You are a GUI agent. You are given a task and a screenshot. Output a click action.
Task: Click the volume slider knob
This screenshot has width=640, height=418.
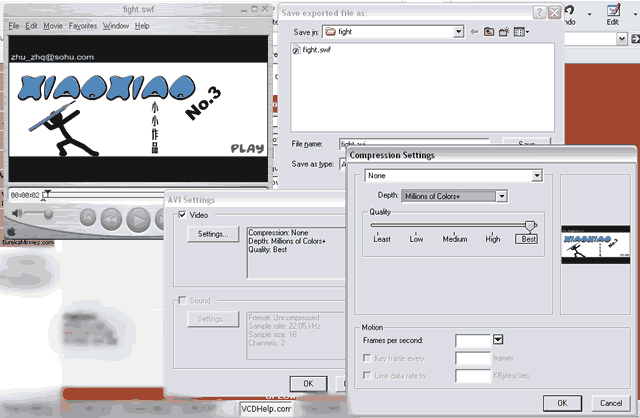pos(49,213)
